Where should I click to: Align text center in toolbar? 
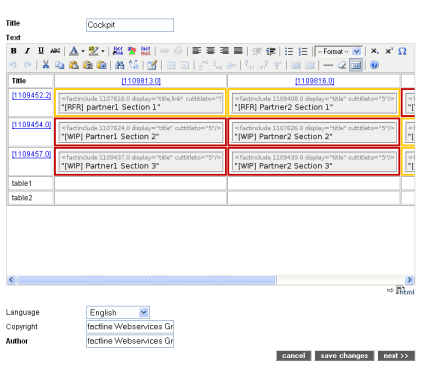click(x=210, y=51)
